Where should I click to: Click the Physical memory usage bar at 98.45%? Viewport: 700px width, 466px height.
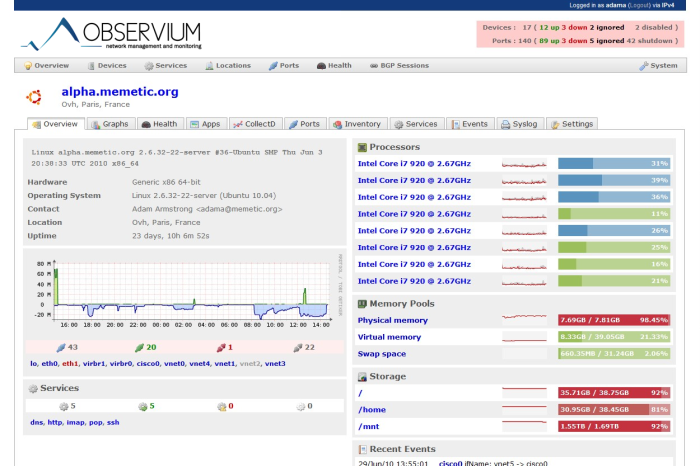(614, 320)
